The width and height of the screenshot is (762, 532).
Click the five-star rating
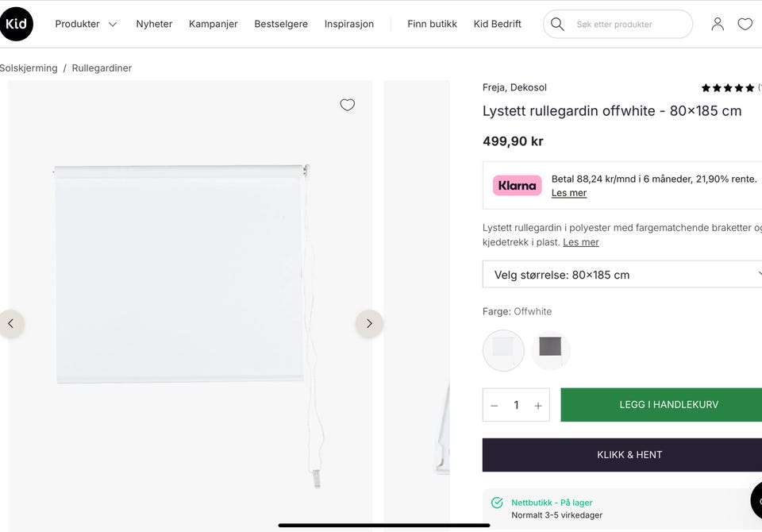pyautogui.click(x=727, y=88)
